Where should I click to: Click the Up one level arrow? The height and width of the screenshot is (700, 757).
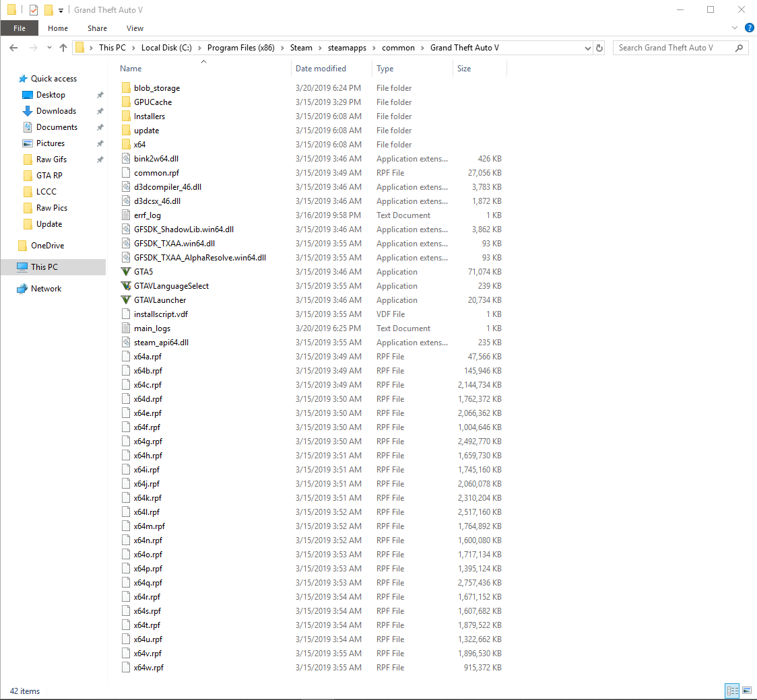tap(63, 48)
